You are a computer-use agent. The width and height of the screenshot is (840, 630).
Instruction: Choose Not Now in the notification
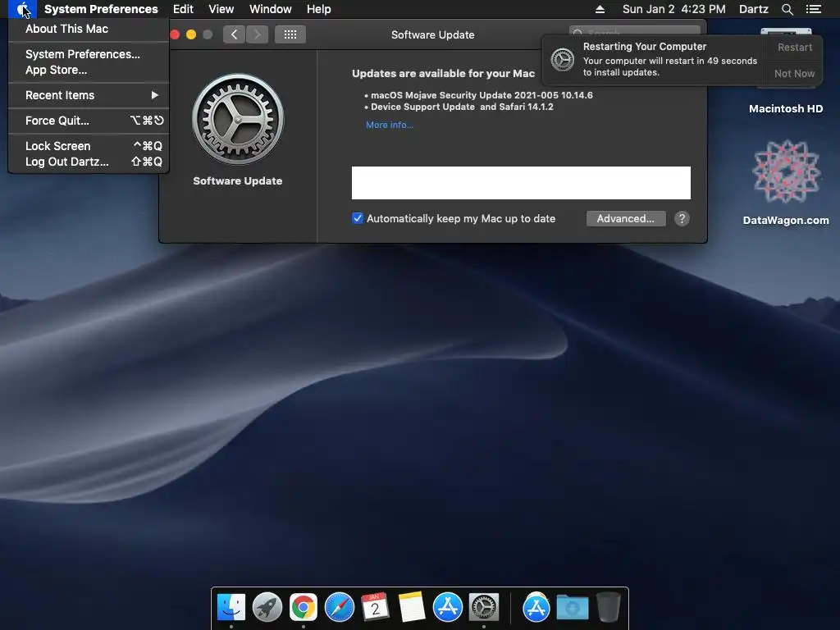click(x=794, y=73)
